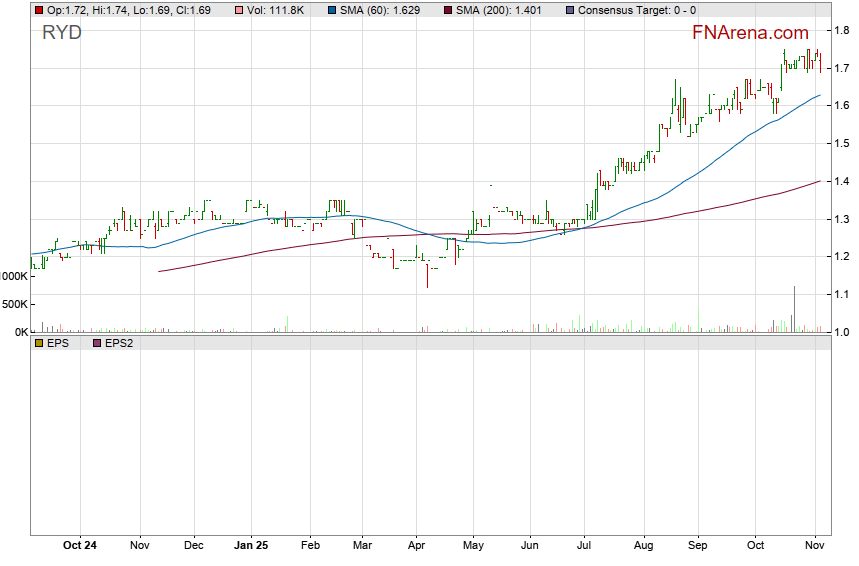Image resolution: width=859 pixels, height=566 pixels.
Task: Click the Oct 24 date axis label
Action: pos(79,546)
